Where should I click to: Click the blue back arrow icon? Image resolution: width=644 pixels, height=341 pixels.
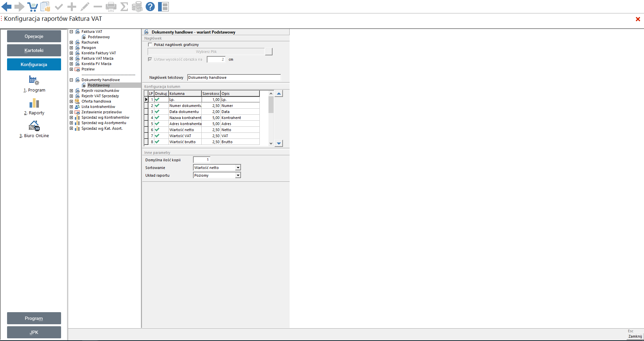[x=6, y=6]
